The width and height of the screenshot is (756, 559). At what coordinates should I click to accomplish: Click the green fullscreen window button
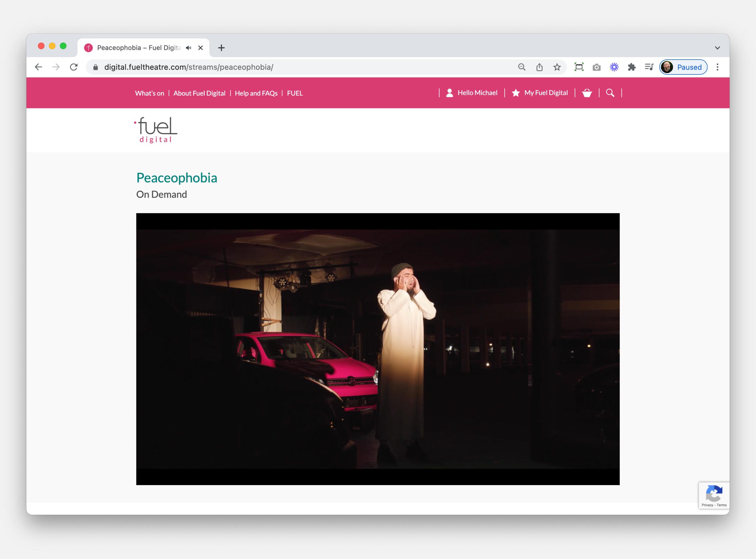pos(63,46)
